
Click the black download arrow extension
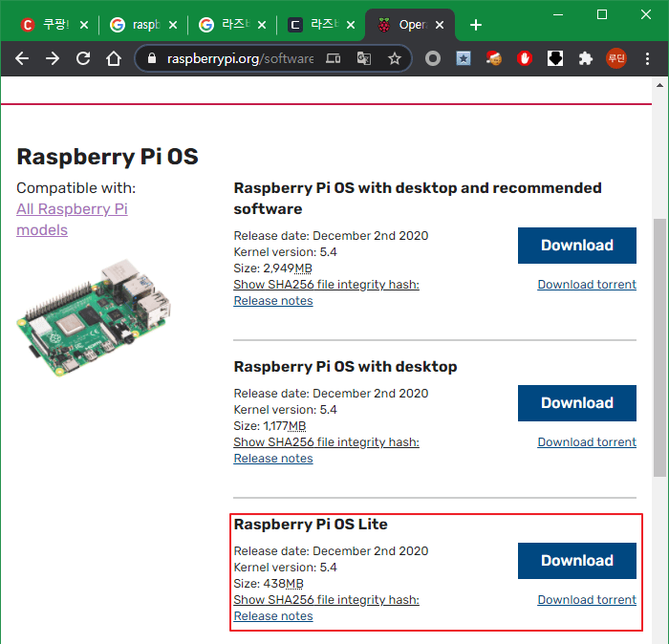click(555, 58)
